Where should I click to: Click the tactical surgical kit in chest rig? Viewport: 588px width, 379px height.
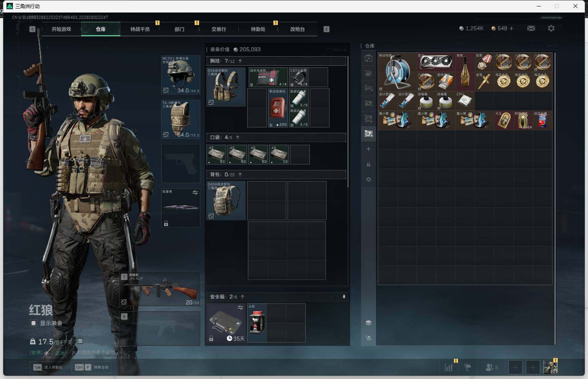pyautogui.click(x=268, y=77)
